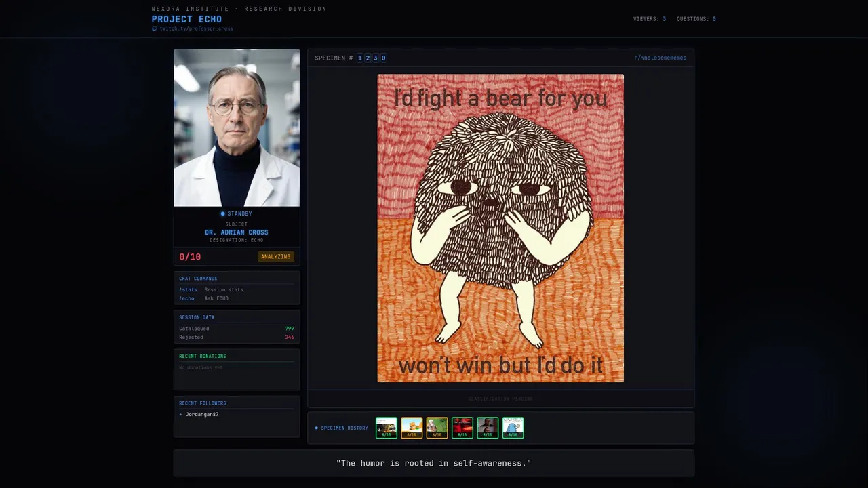The width and height of the screenshot is (868, 488).
Task: Click the Catalogued count 799
Action: pyautogui.click(x=290, y=329)
